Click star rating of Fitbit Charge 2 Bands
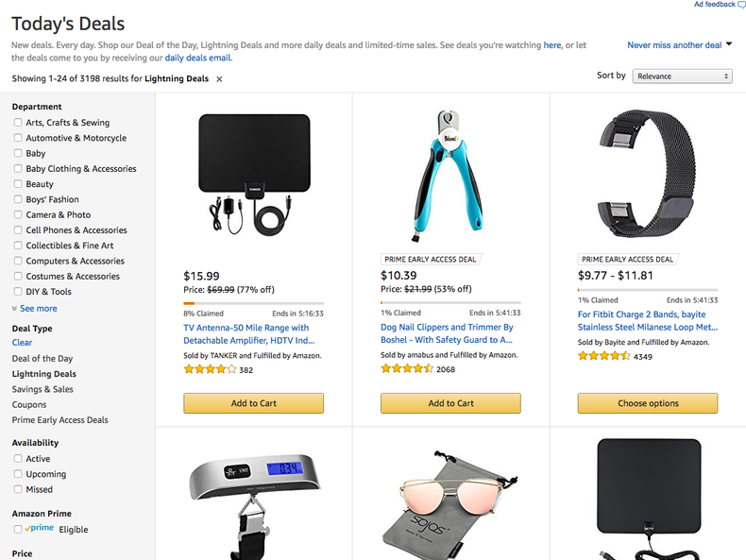746x560 pixels. [603, 356]
